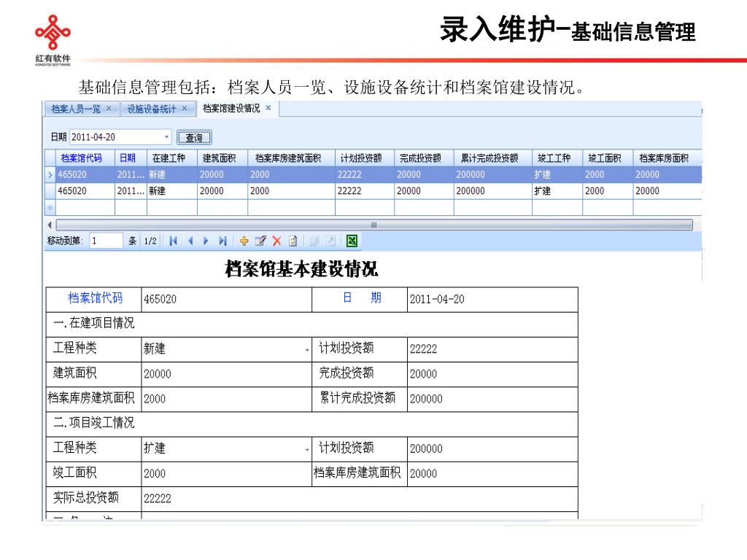Go to the previous record arrow
The height and width of the screenshot is (560, 747).
(190, 241)
